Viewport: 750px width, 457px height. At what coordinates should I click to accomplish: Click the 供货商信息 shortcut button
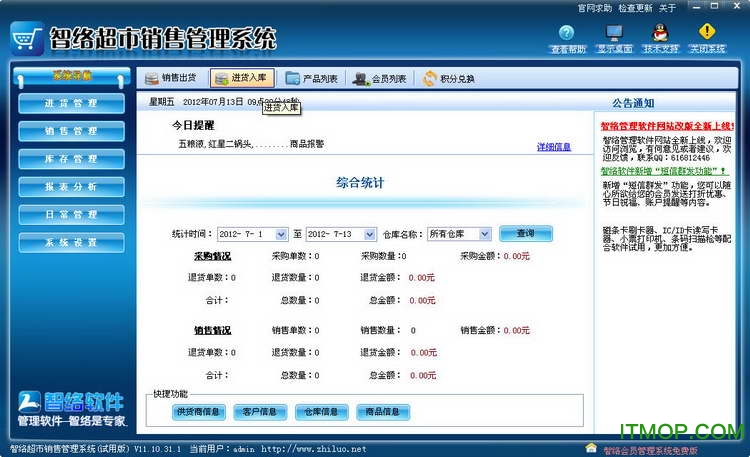(199, 412)
